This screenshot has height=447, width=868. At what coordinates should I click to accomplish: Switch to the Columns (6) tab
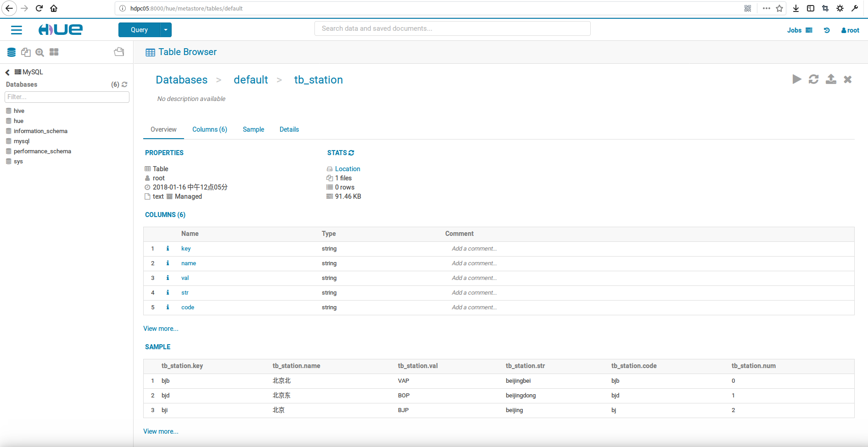click(x=210, y=129)
